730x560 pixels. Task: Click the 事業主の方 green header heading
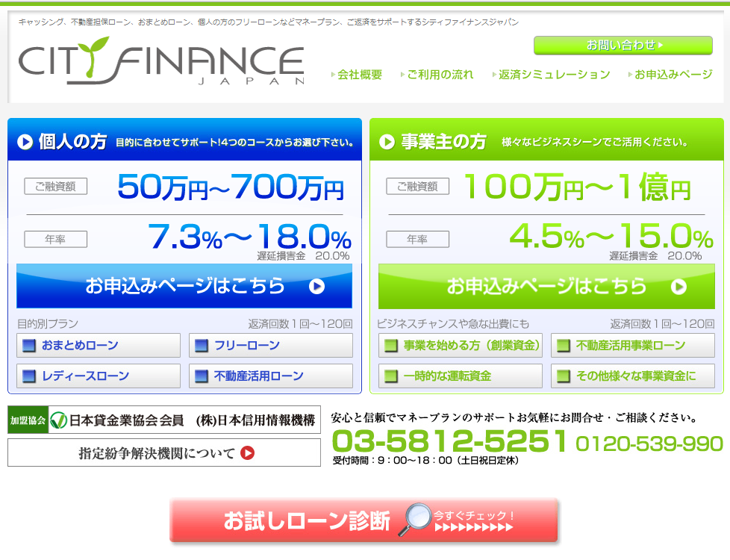[443, 142]
